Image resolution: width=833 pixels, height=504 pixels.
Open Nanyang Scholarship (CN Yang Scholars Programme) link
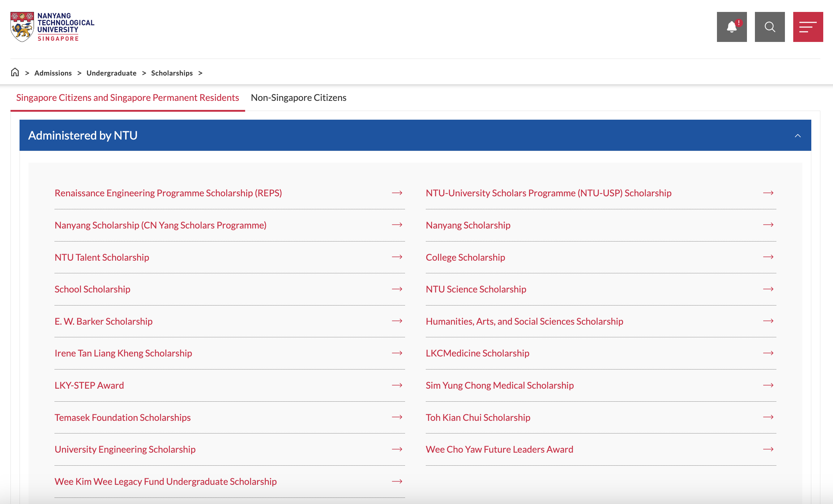tap(161, 225)
